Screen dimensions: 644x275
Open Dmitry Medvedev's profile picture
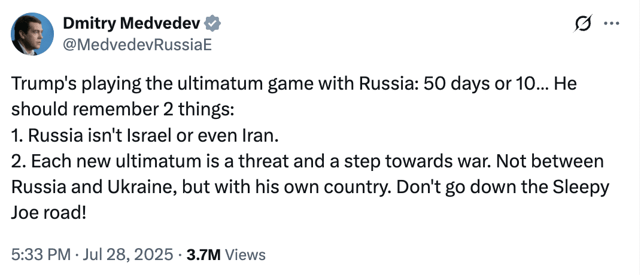click(32, 34)
